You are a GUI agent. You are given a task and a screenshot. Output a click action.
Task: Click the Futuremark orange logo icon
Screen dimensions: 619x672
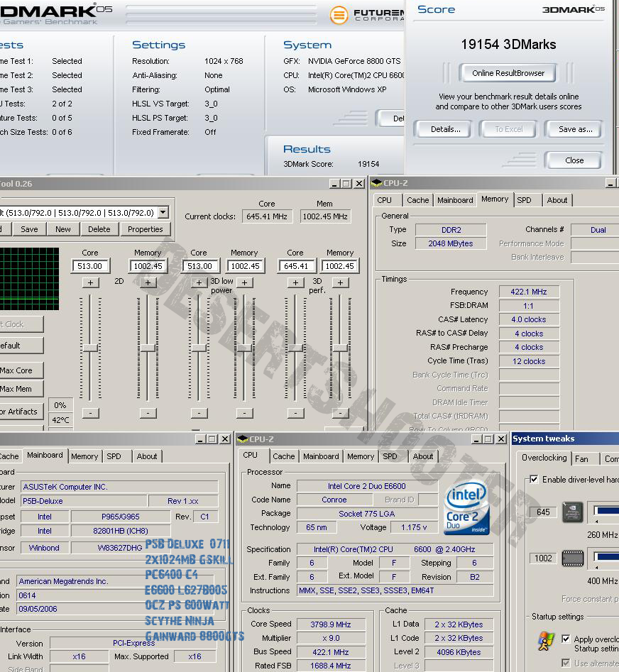coord(340,15)
